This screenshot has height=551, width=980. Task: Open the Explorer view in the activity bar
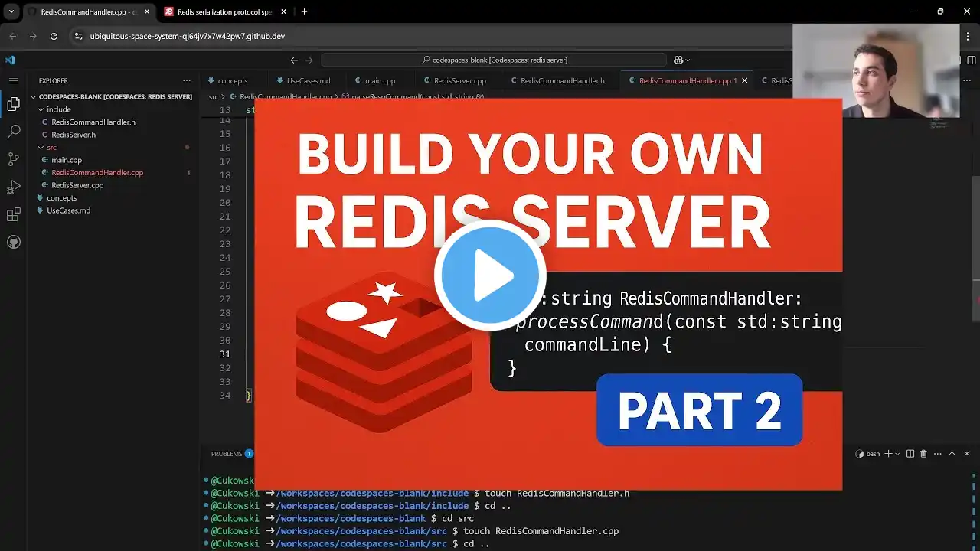point(13,104)
